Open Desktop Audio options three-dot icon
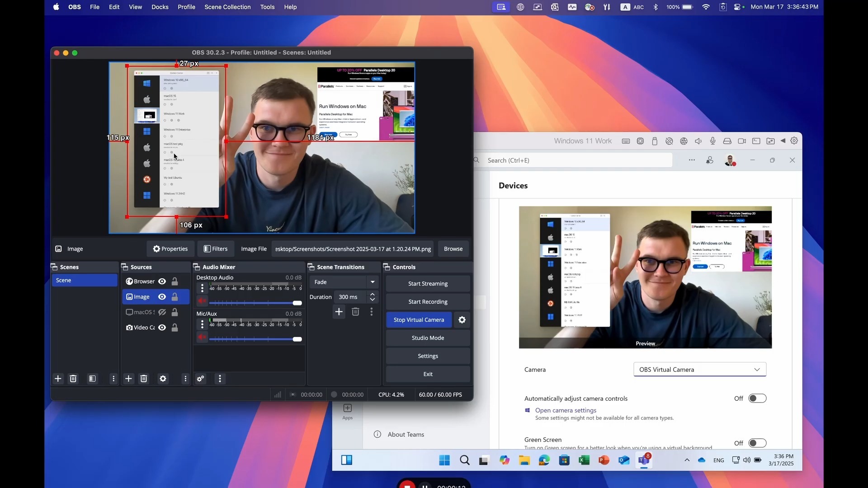The height and width of the screenshot is (488, 868). 202,288
